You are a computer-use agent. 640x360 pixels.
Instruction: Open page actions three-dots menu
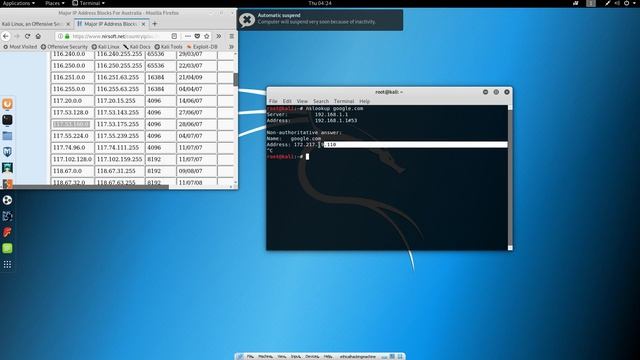pyautogui.click(x=188, y=36)
